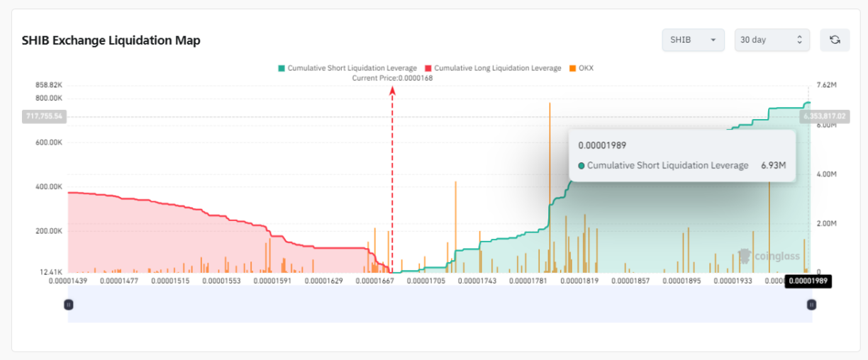Click the green dot in the tooltip
Viewport: 868px width, 360px height.
pos(582,166)
